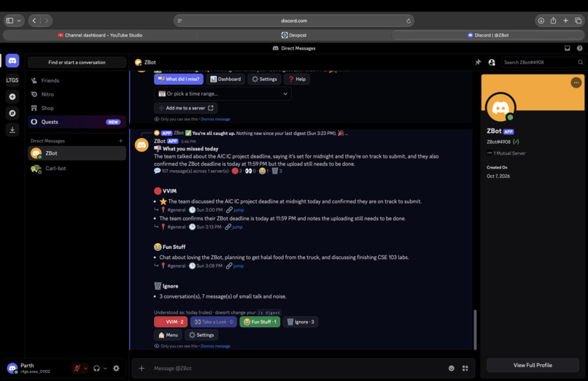The image size is (588, 381).
Task: Reload page in address bar
Action: pos(408,20)
